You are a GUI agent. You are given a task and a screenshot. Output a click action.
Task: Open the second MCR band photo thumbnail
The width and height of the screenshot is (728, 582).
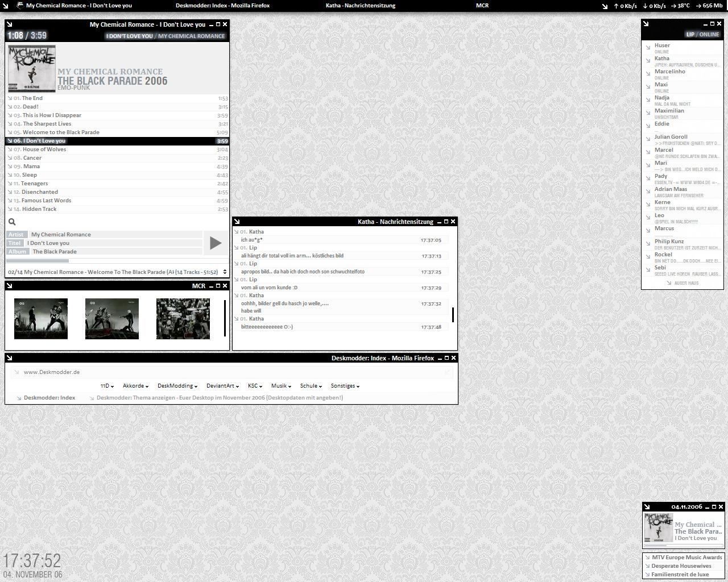(x=112, y=319)
